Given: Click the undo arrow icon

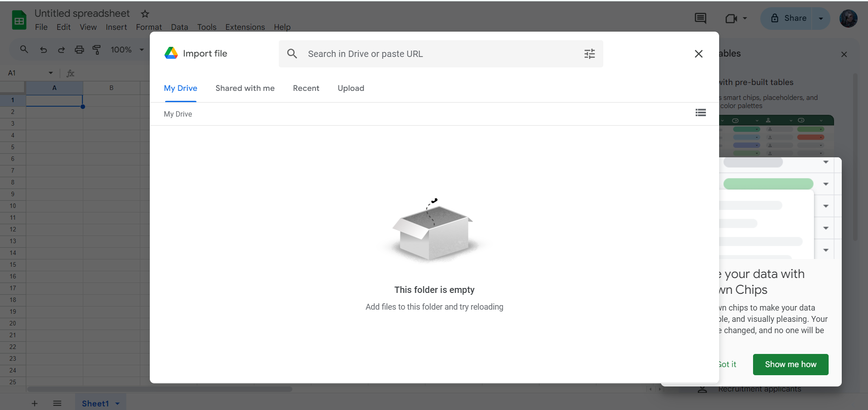Looking at the screenshot, I should click(43, 50).
